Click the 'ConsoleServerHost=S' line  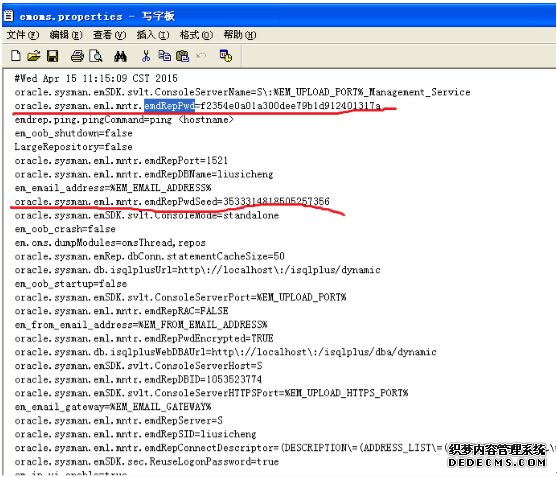tap(138, 365)
